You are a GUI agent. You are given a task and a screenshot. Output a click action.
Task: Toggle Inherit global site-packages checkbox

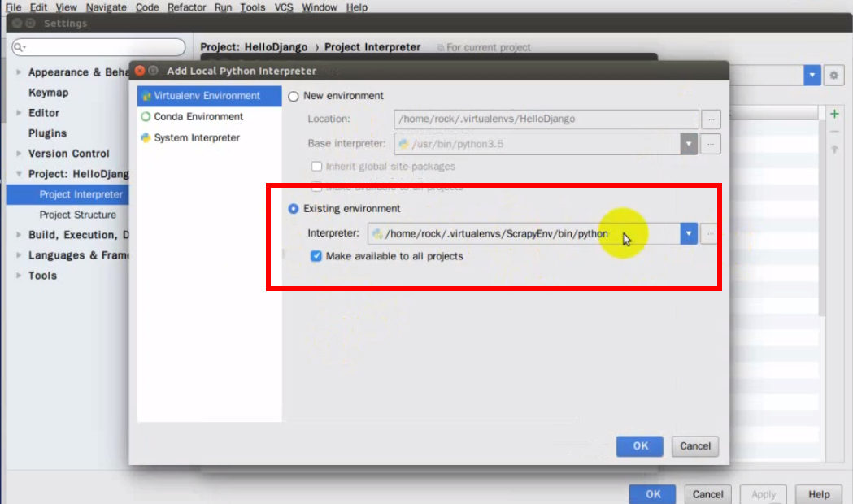316,167
